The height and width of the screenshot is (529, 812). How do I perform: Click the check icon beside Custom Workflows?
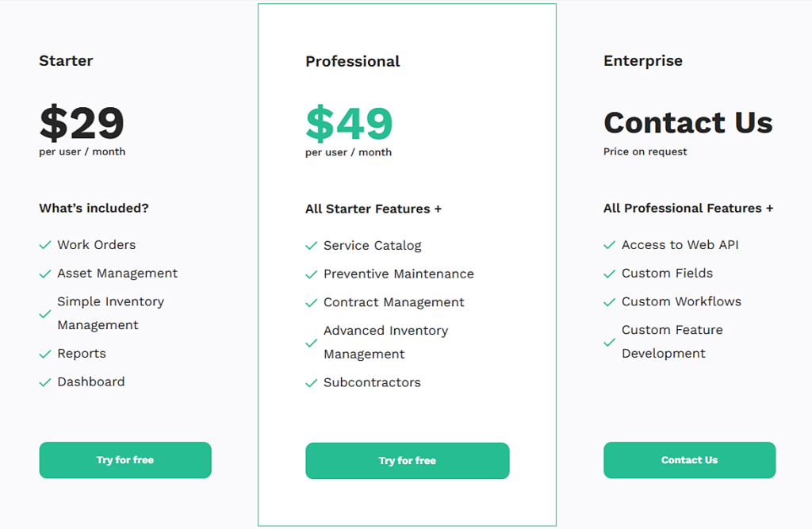tap(610, 302)
